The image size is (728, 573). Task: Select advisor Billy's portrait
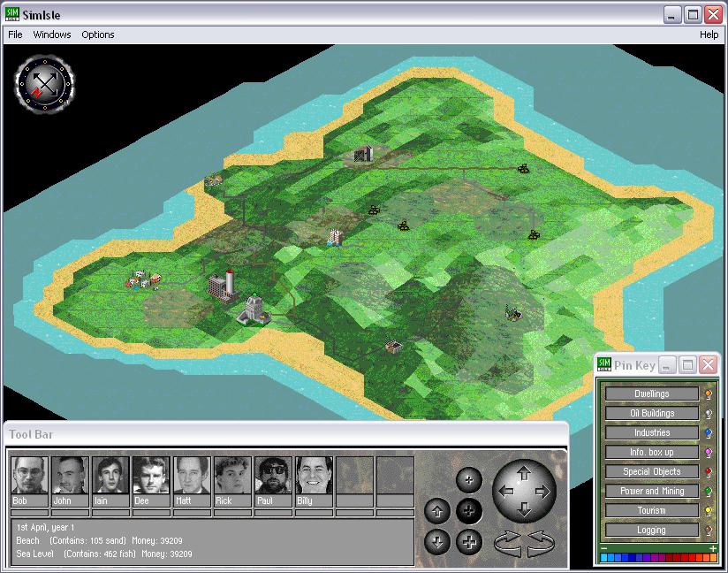[x=314, y=476]
